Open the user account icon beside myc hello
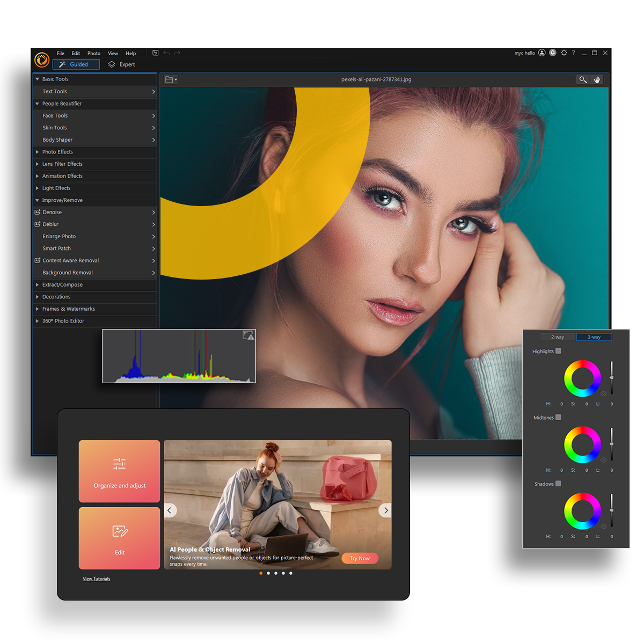Viewport: 644px width, 644px height. (542, 53)
